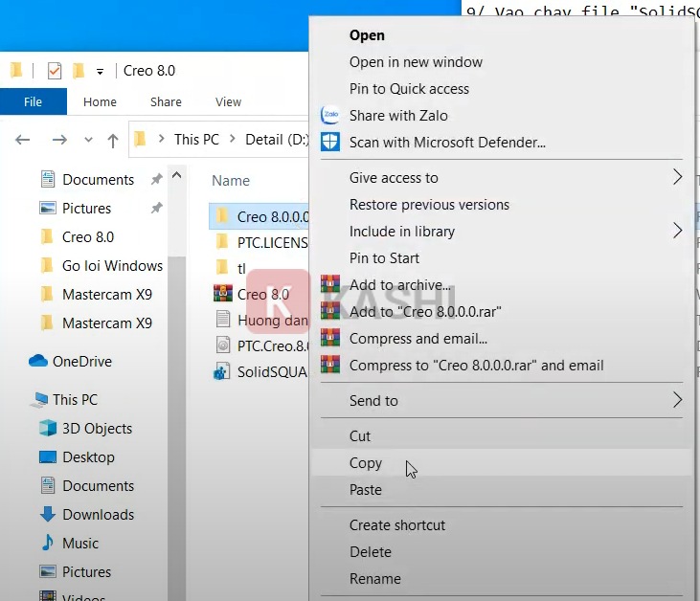Screen dimensions: 700x601
Task: Click the Downloads arrow icon
Action: (x=48, y=514)
